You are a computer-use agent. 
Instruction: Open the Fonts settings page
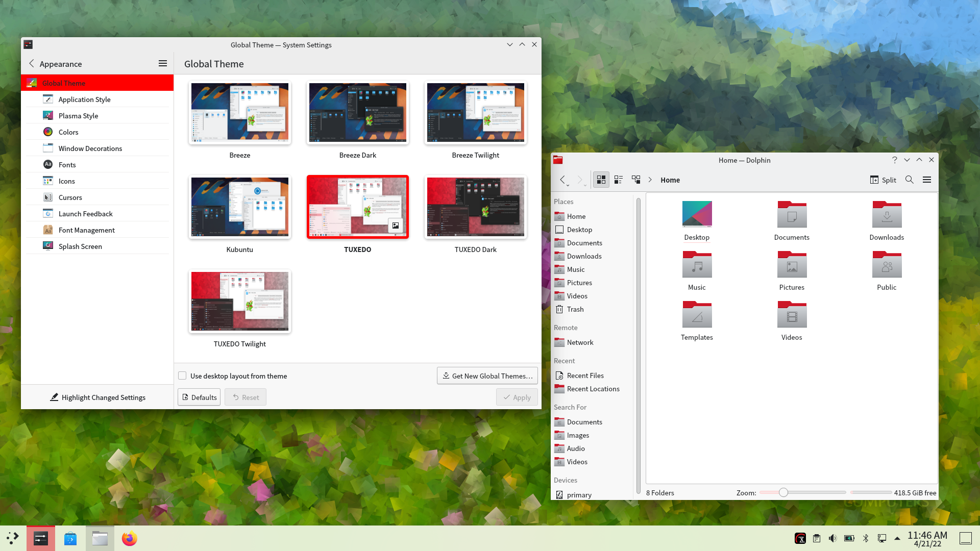pos(97,165)
